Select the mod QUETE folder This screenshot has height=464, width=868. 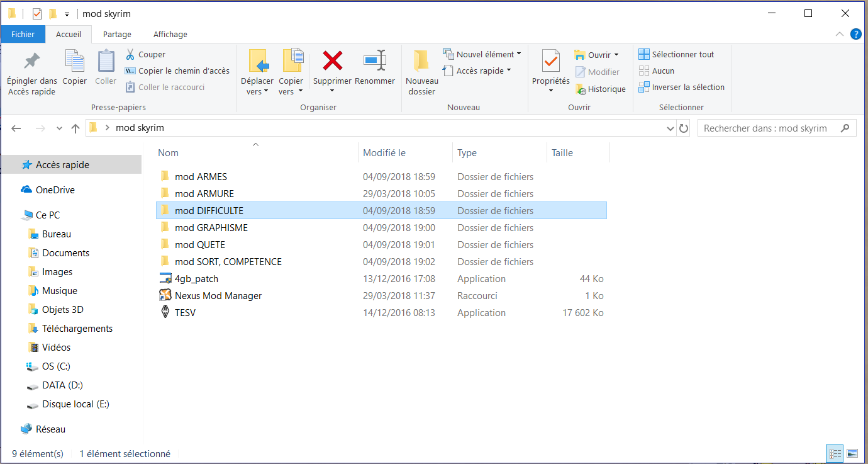click(381, 245)
